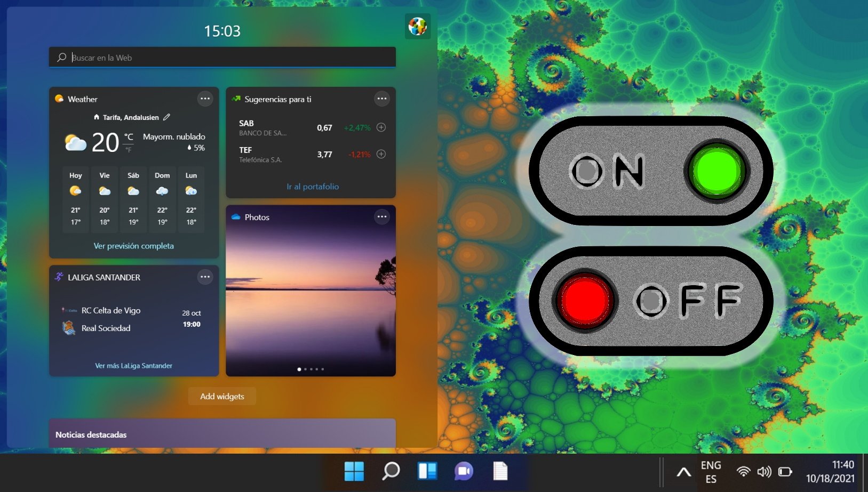Viewport: 868px width, 492px height.
Task: Select the second page dot in Photos widget
Action: (x=305, y=368)
